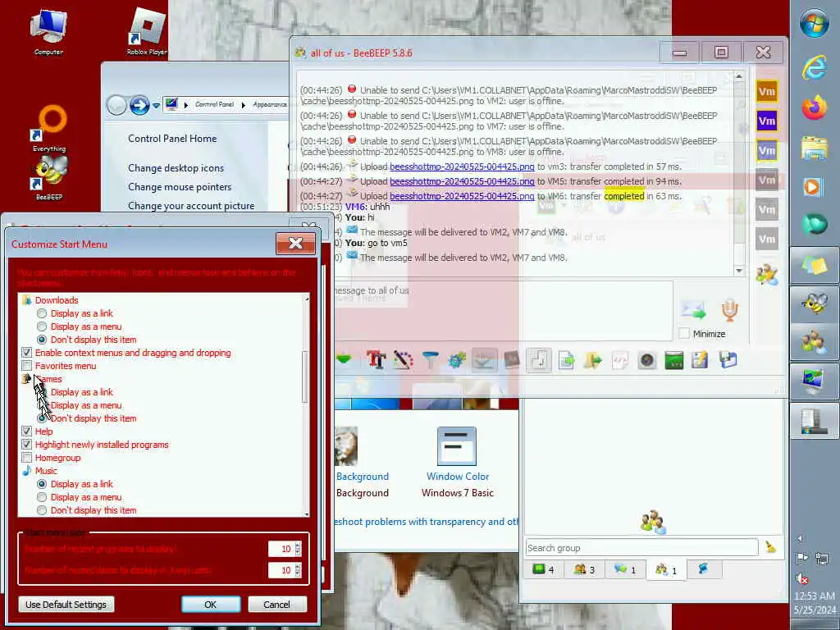The width and height of the screenshot is (840, 630).
Task: Select Downloads Display as a link
Action: click(42, 313)
